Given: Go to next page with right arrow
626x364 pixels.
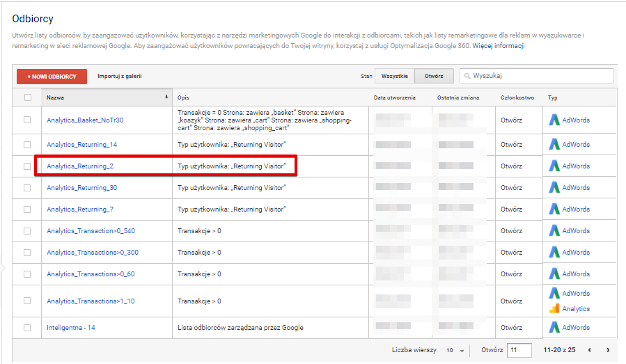Looking at the screenshot, I should 608,350.
